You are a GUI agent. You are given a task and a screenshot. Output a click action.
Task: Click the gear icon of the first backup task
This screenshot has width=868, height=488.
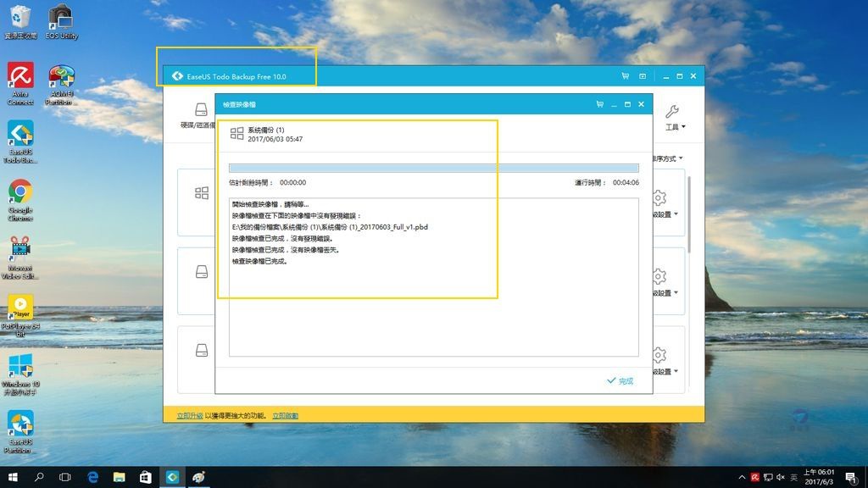tap(659, 197)
